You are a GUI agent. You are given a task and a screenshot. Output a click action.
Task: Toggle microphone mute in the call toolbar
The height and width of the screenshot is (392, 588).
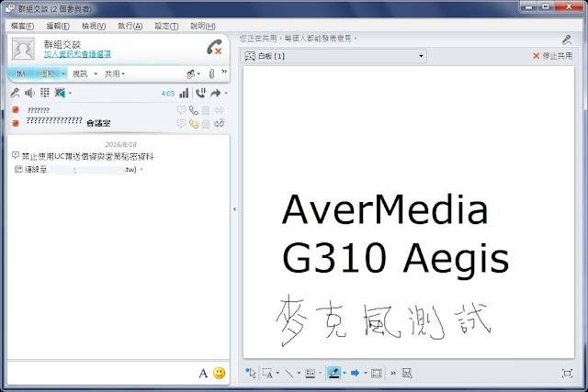coord(15,93)
